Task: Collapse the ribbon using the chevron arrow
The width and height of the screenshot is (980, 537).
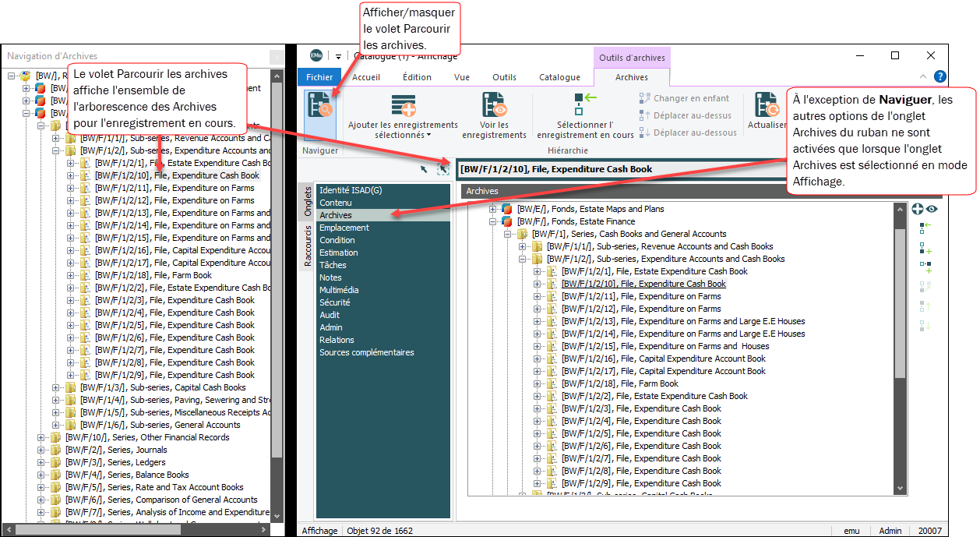Action: (x=923, y=77)
